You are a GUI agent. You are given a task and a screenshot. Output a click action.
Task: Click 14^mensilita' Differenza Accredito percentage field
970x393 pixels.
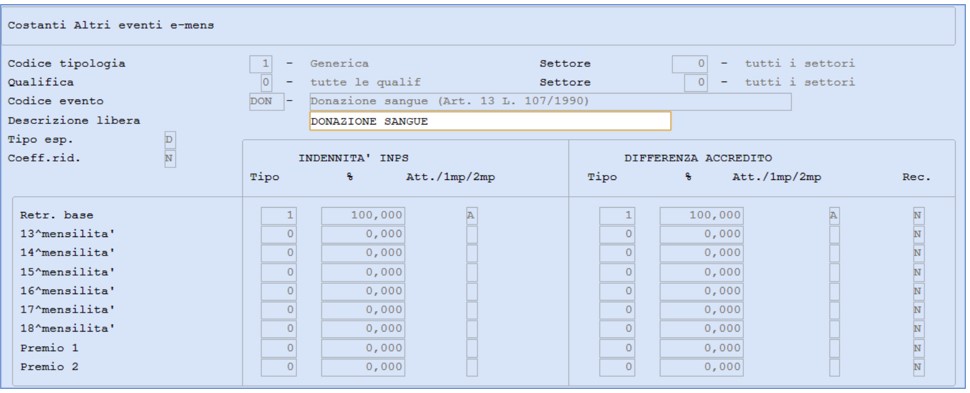702,253
